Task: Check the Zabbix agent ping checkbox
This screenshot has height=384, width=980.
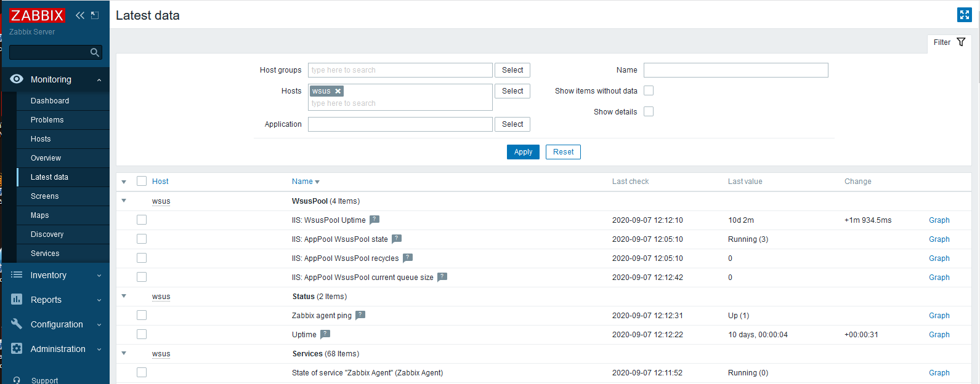Action: [142, 315]
